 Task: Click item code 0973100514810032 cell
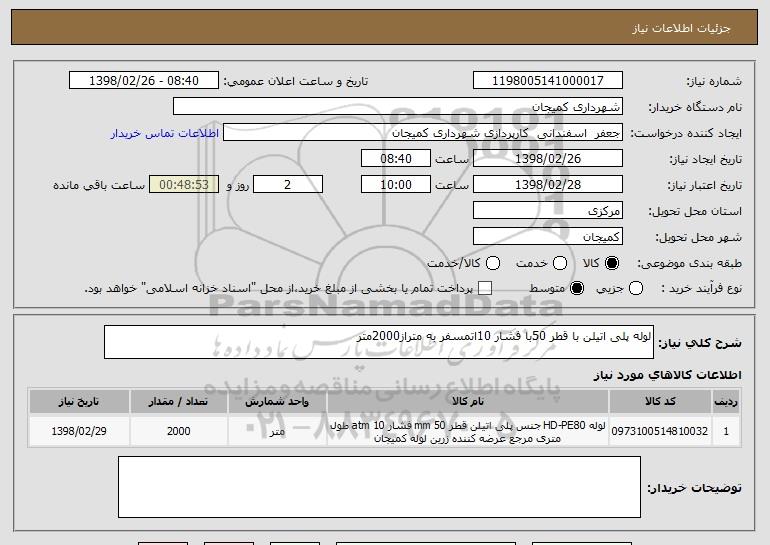660,431
